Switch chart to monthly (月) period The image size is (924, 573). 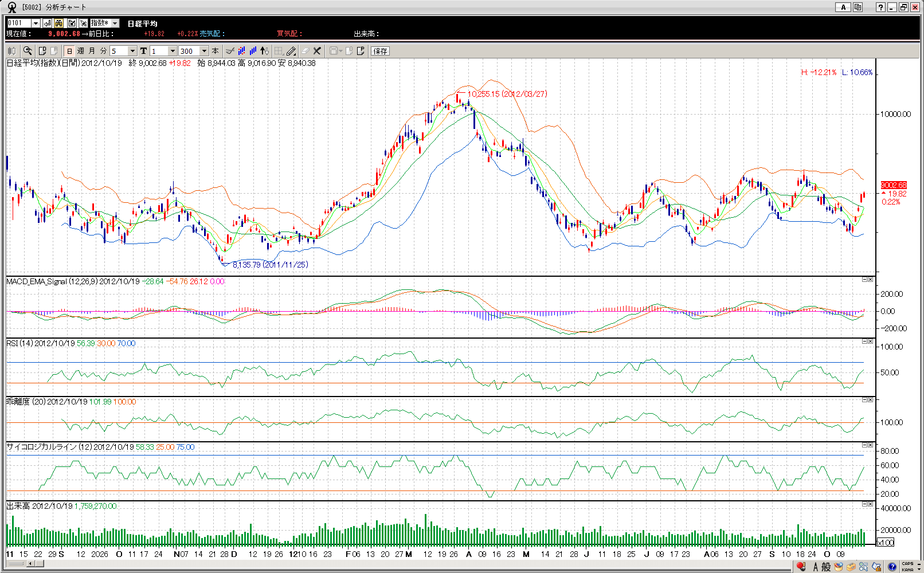tap(92, 51)
